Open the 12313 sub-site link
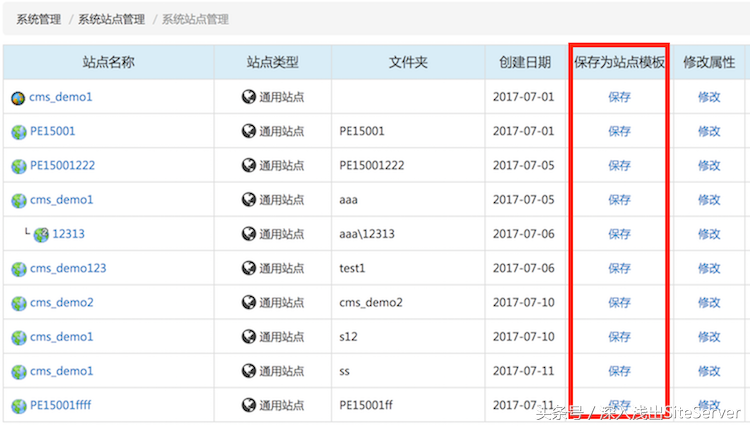Image resolution: width=750 pixels, height=426 pixels. [x=68, y=234]
